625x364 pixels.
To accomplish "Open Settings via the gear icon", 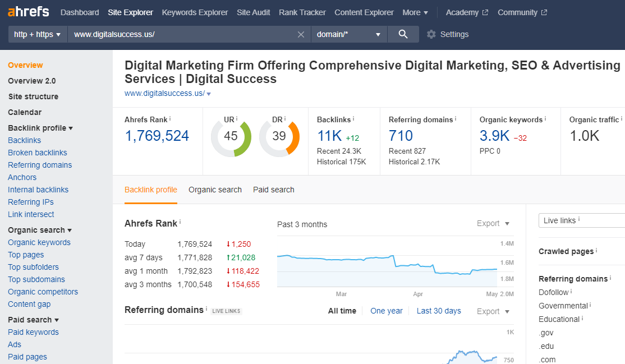I will [x=431, y=34].
